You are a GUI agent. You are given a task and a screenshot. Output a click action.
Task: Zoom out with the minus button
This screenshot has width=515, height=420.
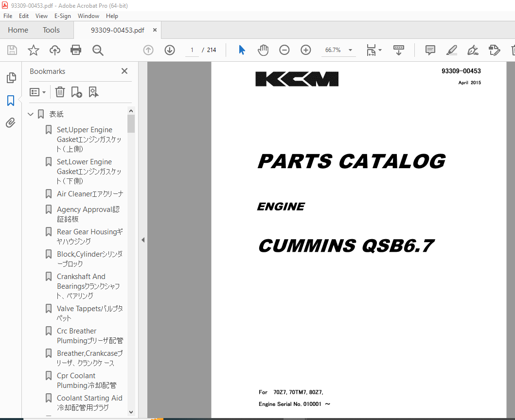[284, 50]
